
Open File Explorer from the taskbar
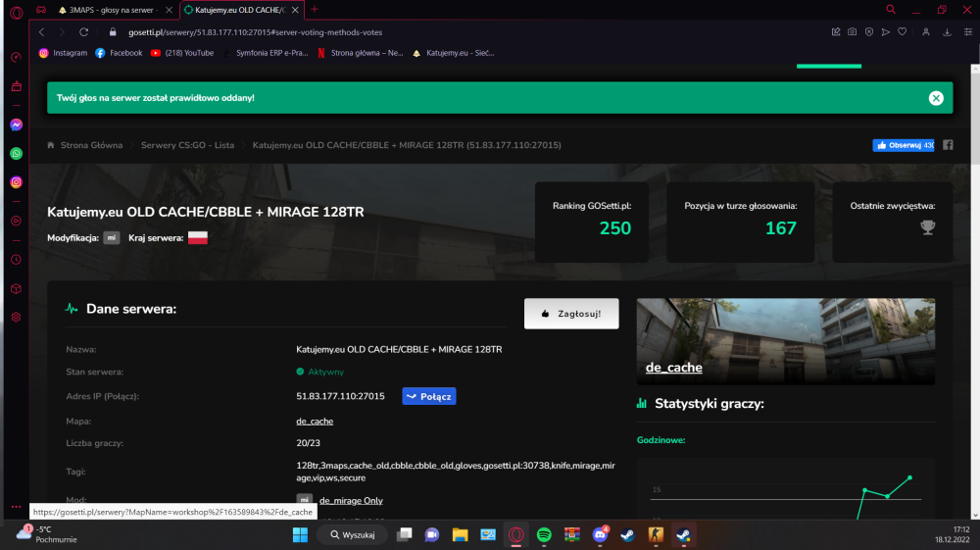point(460,535)
